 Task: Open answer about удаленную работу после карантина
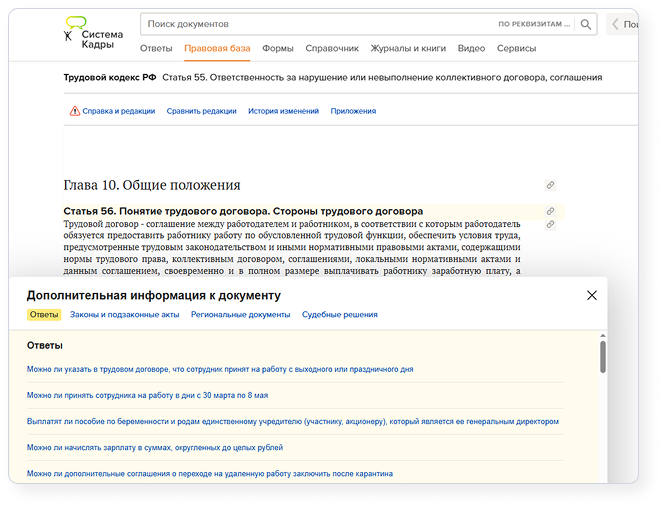coord(210,474)
